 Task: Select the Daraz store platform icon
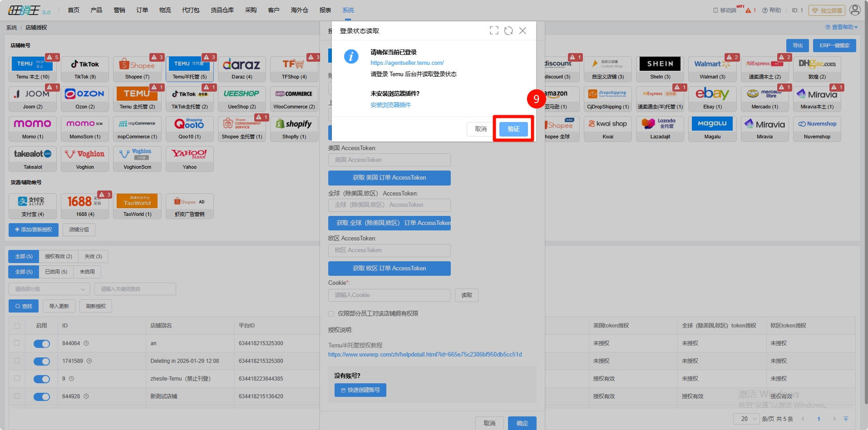(x=242, y=68)
